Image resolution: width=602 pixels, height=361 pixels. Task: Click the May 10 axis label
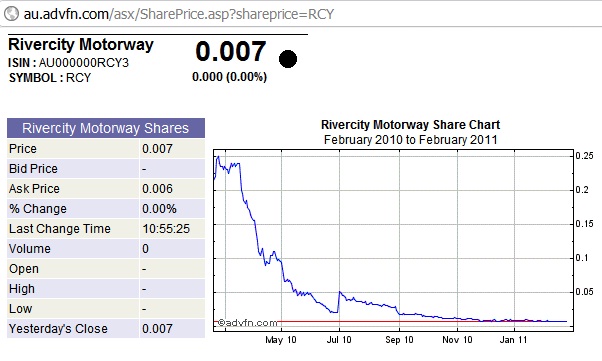point(281,340)
